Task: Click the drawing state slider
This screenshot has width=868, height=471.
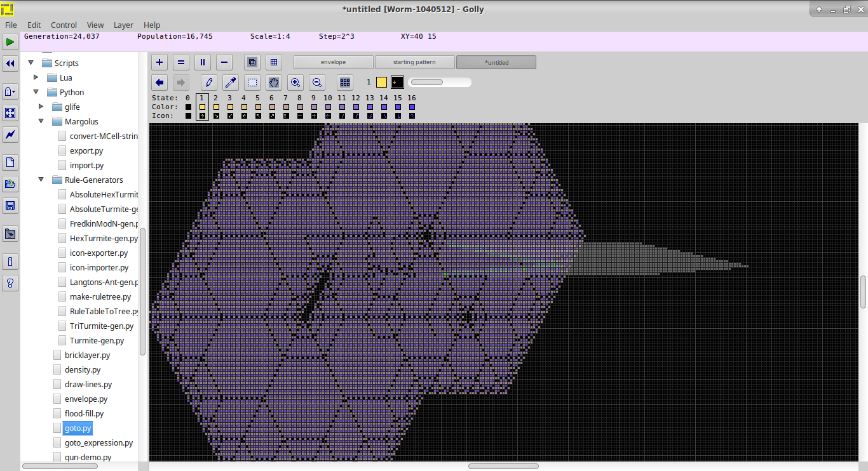Action: 440,82
